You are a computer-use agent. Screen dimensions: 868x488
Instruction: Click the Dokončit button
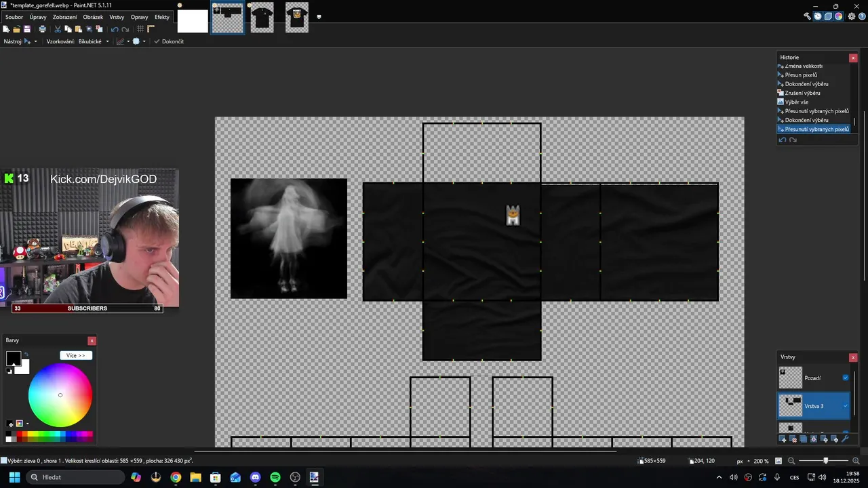coord(169,41)
